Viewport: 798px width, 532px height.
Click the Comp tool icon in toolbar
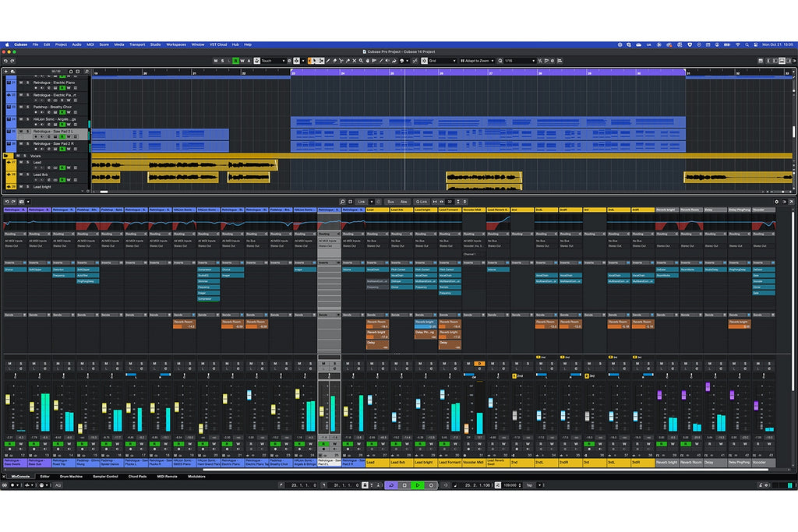[x=368, y=61]
